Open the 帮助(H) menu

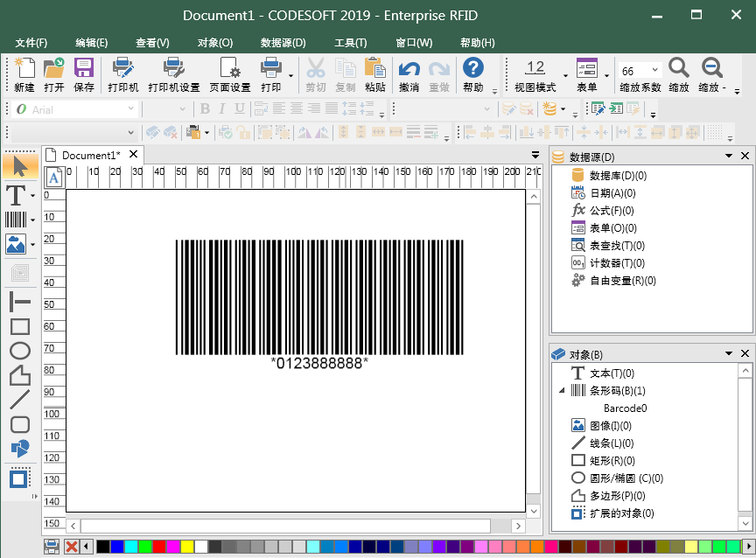478,43
